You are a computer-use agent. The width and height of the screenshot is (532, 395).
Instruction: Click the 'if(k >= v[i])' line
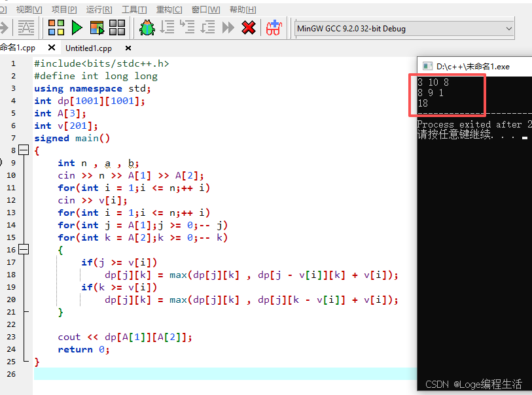[x=119, y=288]
